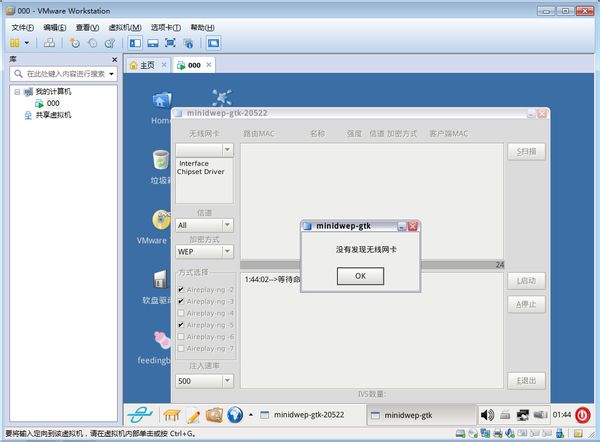Image resolution: width=600 pixels, height=442 pixels.
Task: Click the red power shutdown icon
Action: click(x=583, y=415)
